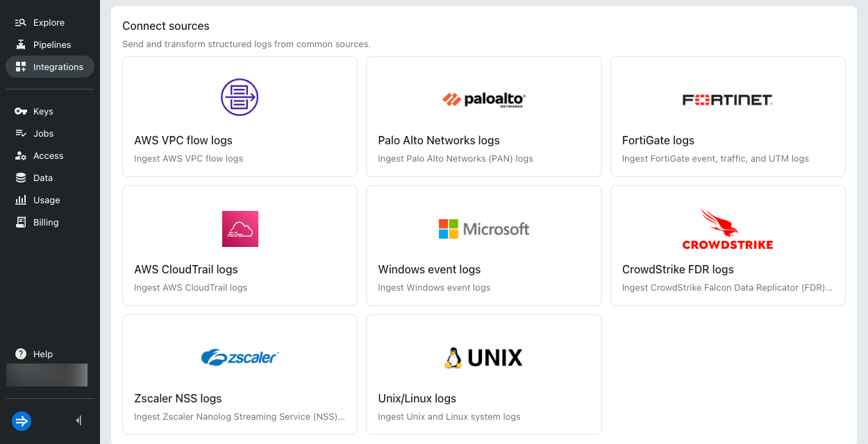The height and width of the screenshot is (444, 868).
Task: Click 'Ingest CrowdStrike Falcon Data Replicator' description
Action: click(x=727, y=287)
